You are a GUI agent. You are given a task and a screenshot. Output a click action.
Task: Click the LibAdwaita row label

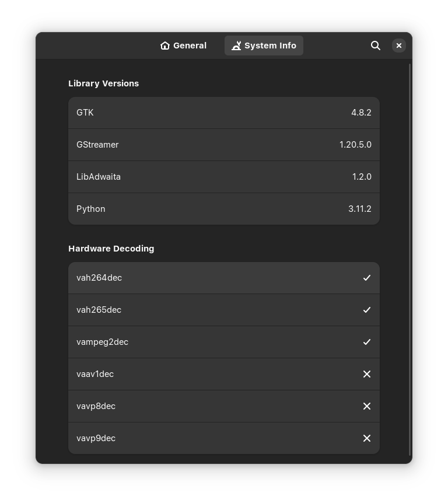[x=99, y=177]
